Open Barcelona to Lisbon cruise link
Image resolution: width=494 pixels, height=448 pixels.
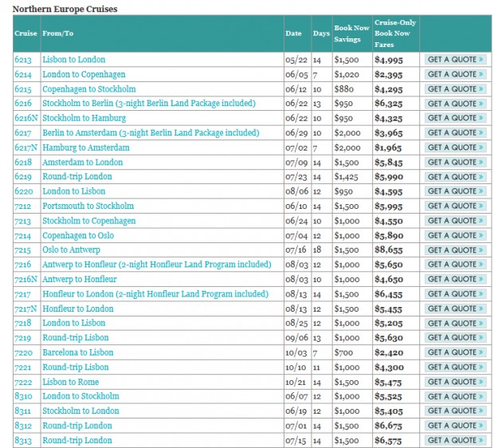pyautogui.click(x=78, y=352)
